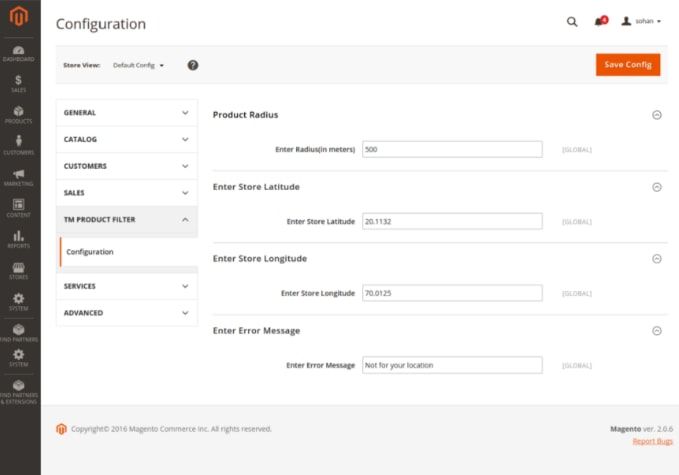This screenshot has height=475, width=679.
Task: Open the Content section in sidebar
Action: [x=19, y=208]
